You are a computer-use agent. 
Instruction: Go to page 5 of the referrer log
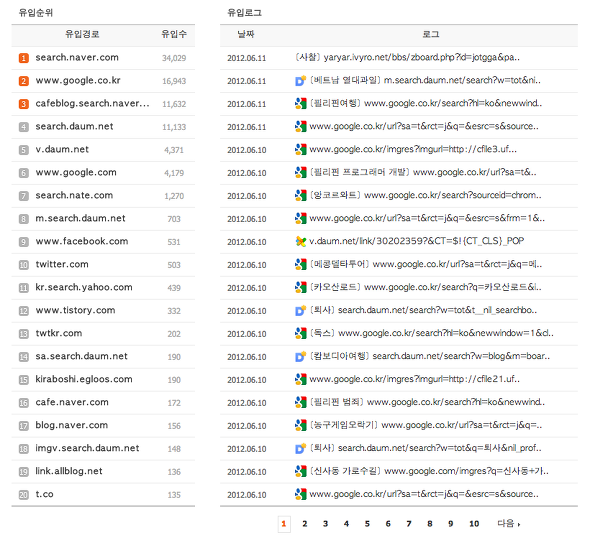click(x=367, y=524)
